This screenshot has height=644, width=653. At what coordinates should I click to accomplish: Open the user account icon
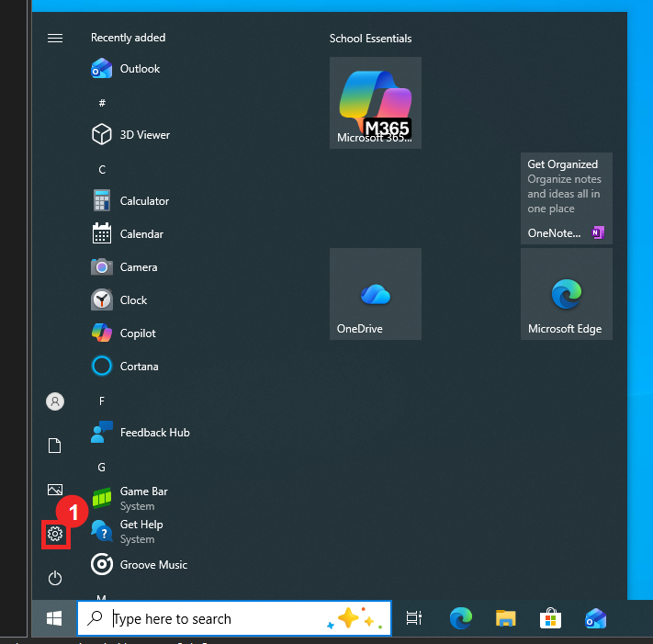pos(55,401)
